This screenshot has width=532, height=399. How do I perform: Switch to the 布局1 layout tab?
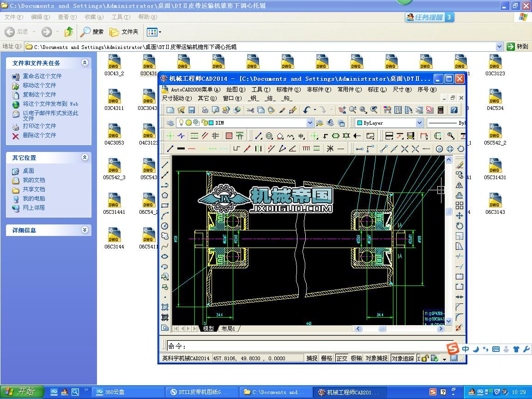coord(229,329)
